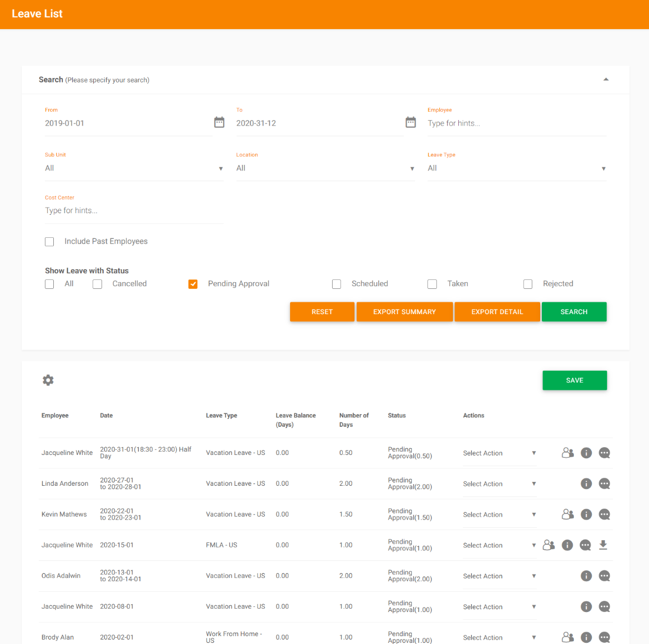Check the Rejected status checkbox
This screenshot has width=649, height=644.
click(528, 284)
